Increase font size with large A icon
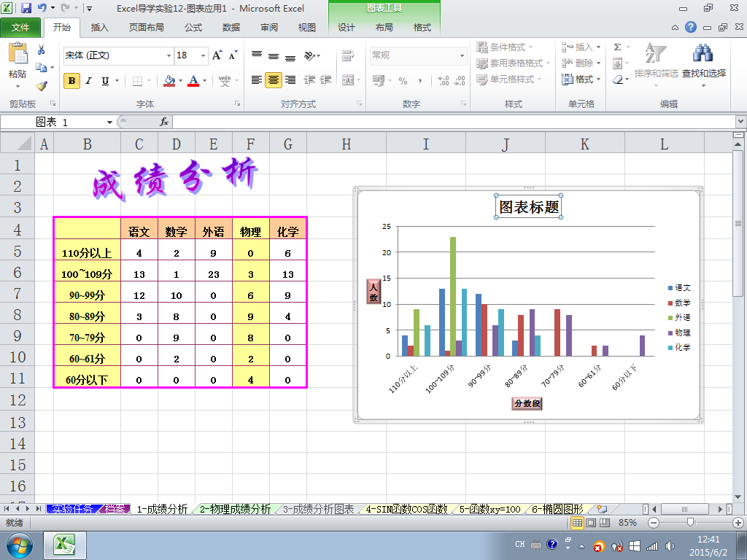This screenshot has width=747, height=560. tap(217, 55)
